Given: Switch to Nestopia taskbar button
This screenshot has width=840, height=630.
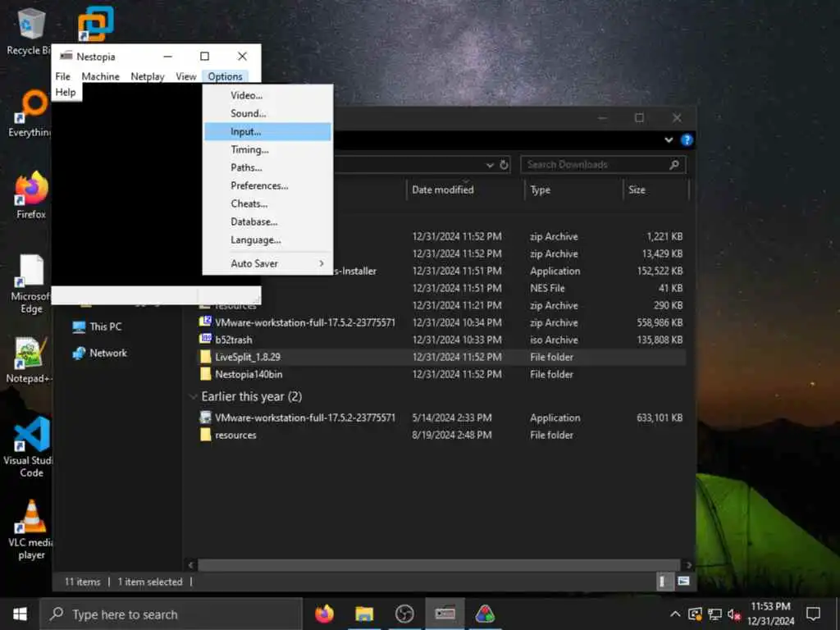Looking at the screenshot, I should [x=445, y=614].
